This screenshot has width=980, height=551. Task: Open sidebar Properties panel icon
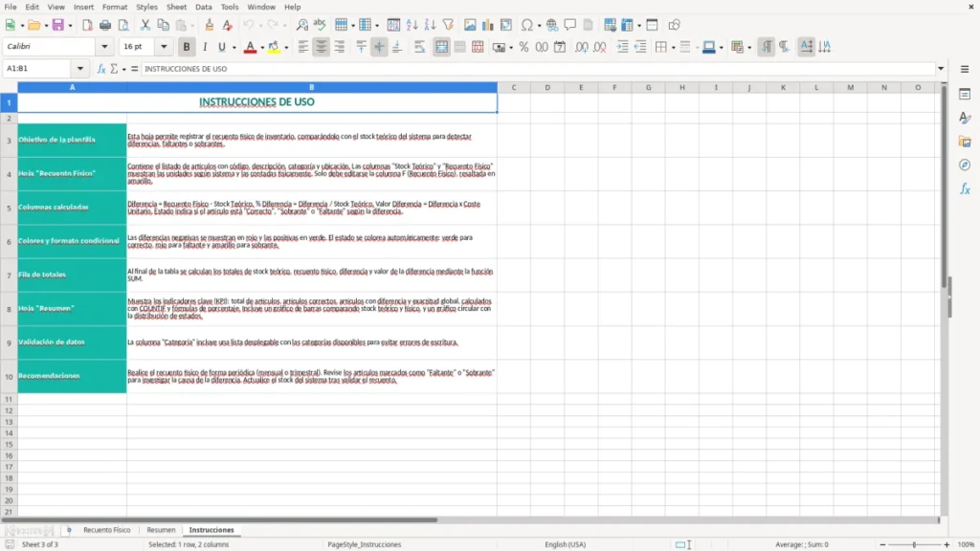[965, 95]
